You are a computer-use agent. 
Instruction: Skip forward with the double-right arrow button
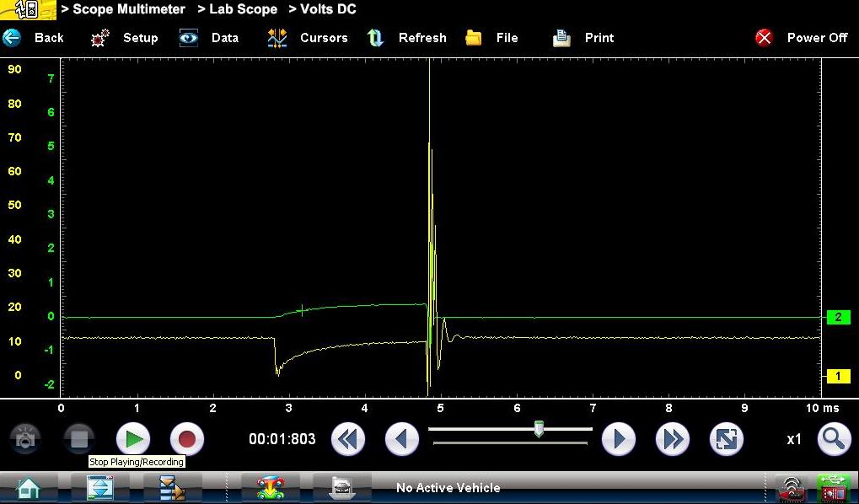(x=673, y=439)
